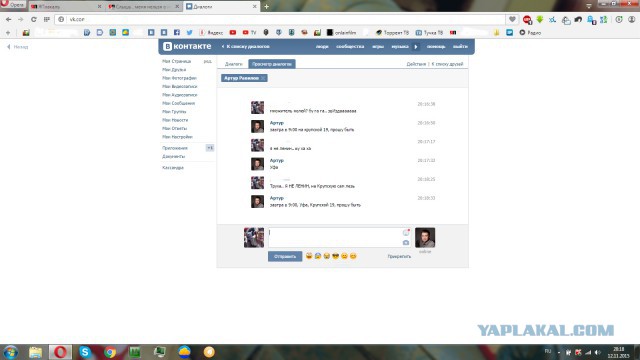Open File Explorer from the taskbar
This screenshot has width=640, height=360.
[36, 352]
